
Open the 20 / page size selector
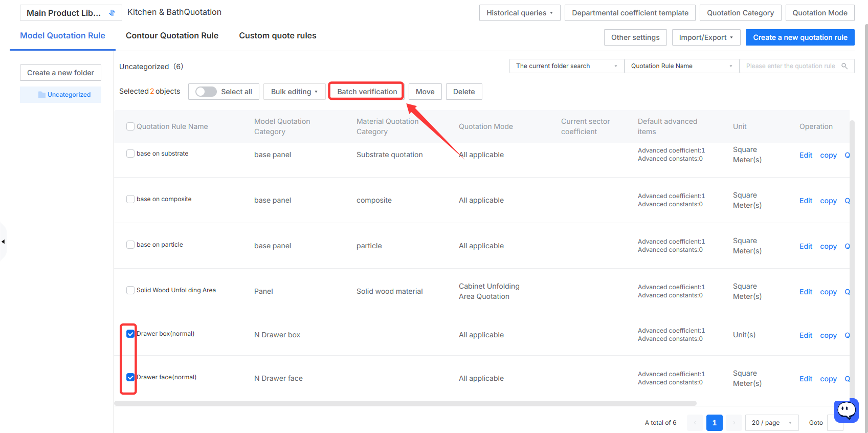772,423
